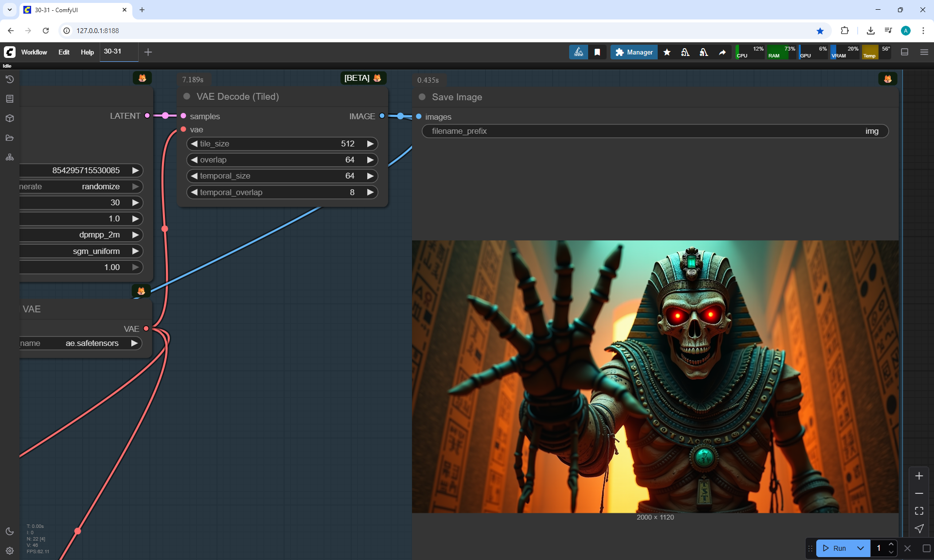Click the Manager button
The image size is (934, 560).
[634, 52]
